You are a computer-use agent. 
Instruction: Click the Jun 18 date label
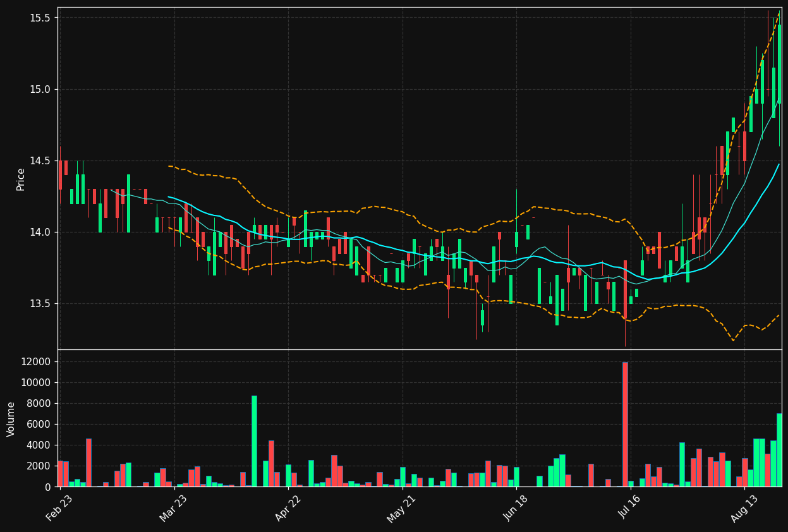[x=515, y=508]
